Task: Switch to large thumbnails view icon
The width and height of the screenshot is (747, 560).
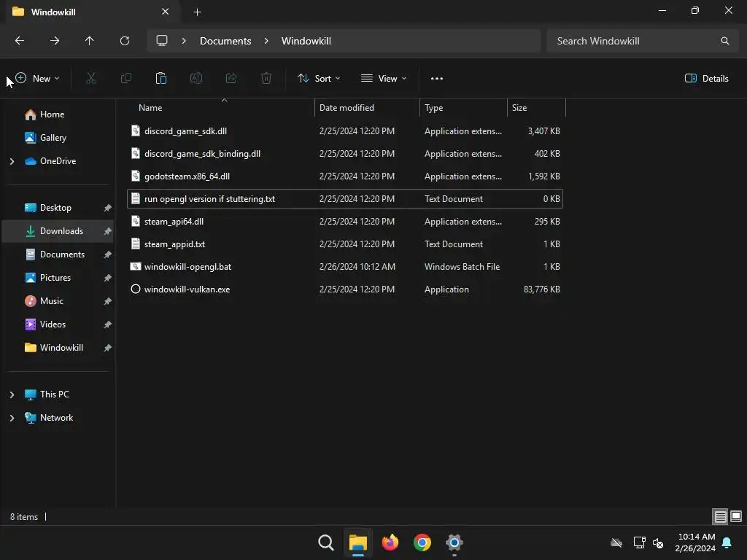Action: [736, 516]
